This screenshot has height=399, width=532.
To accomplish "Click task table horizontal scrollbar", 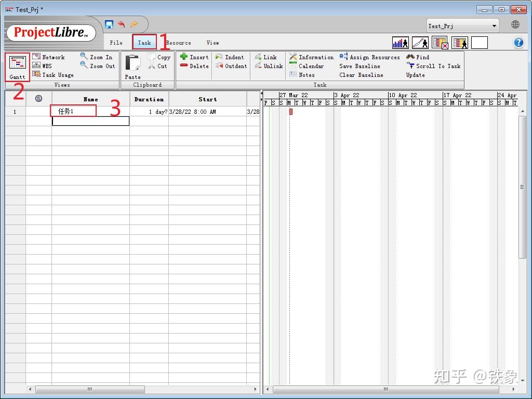I will point(90,389).
